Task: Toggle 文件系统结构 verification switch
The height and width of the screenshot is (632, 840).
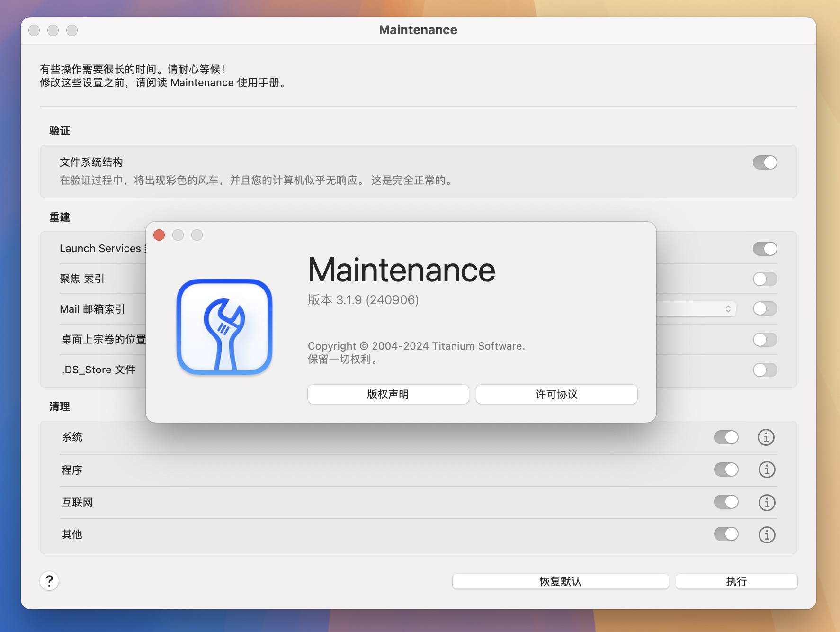Action: [765, 163]
